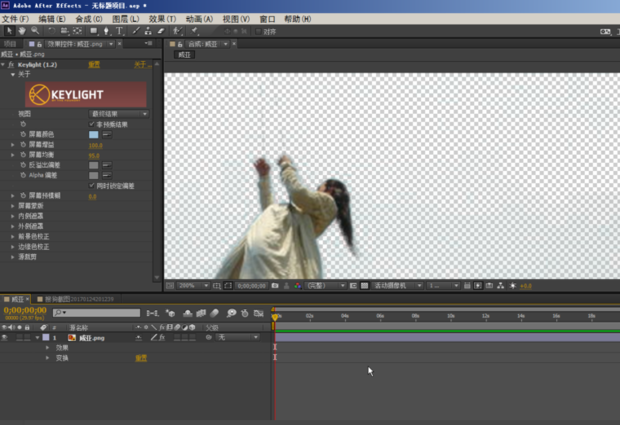Expand the 效果 row in timeline

coord(47,348)
